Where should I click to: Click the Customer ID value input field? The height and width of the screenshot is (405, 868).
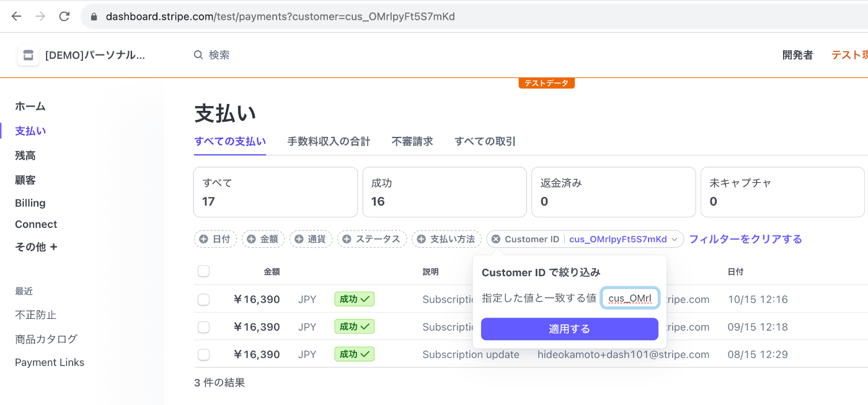coord(630,298)
